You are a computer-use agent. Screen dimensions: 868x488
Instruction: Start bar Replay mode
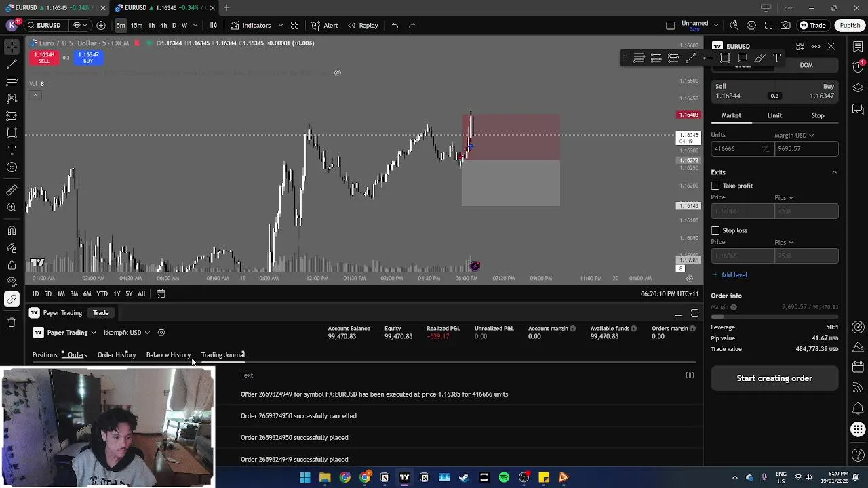pos(363,25)
